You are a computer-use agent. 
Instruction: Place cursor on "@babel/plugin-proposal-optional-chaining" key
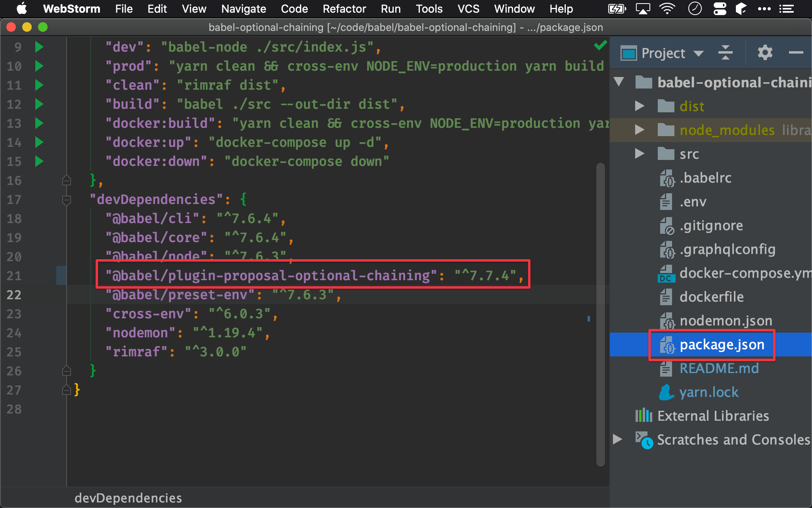[x=271, y=275]
